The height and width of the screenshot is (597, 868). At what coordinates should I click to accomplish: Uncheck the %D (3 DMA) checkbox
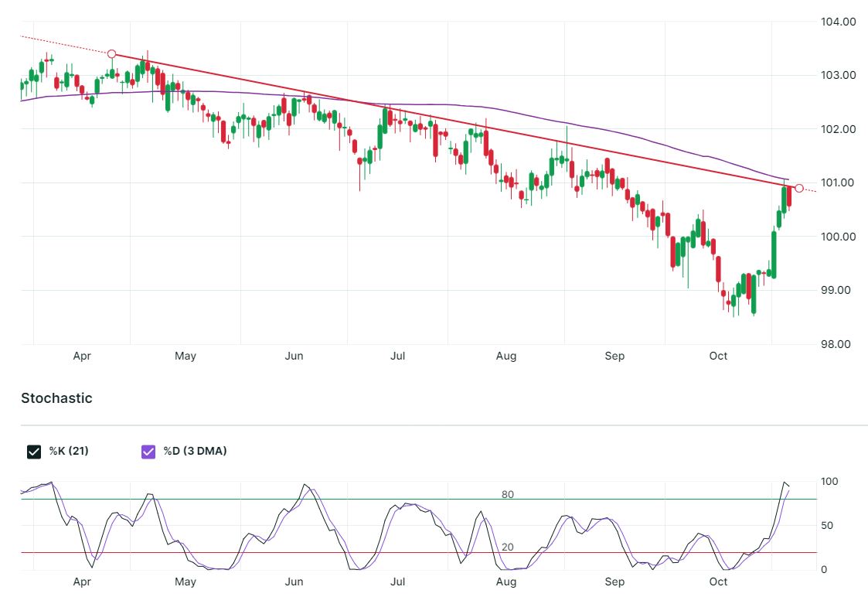[148, 452]
